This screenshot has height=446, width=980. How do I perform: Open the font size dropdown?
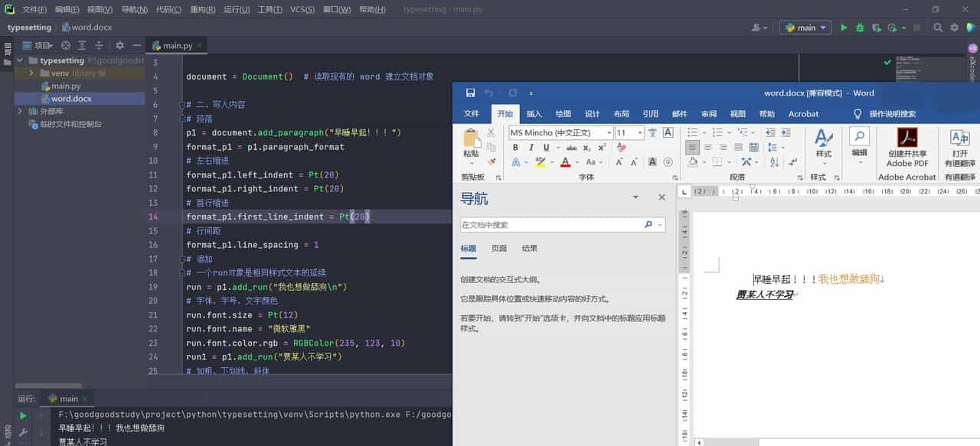[x=639, y=132]
